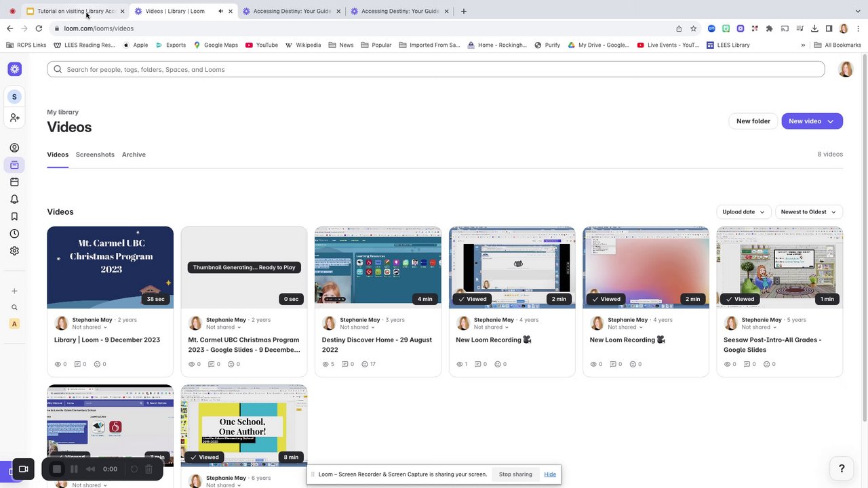The width and height of the screenshot is (868, 488).
Task: Open a new browser tab with plus
Action: tap(464, 11)
